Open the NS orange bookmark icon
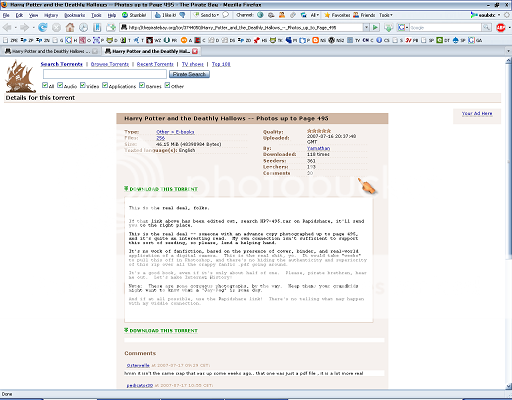Screen dimensions: 512x400 click(x=319, y=40)
